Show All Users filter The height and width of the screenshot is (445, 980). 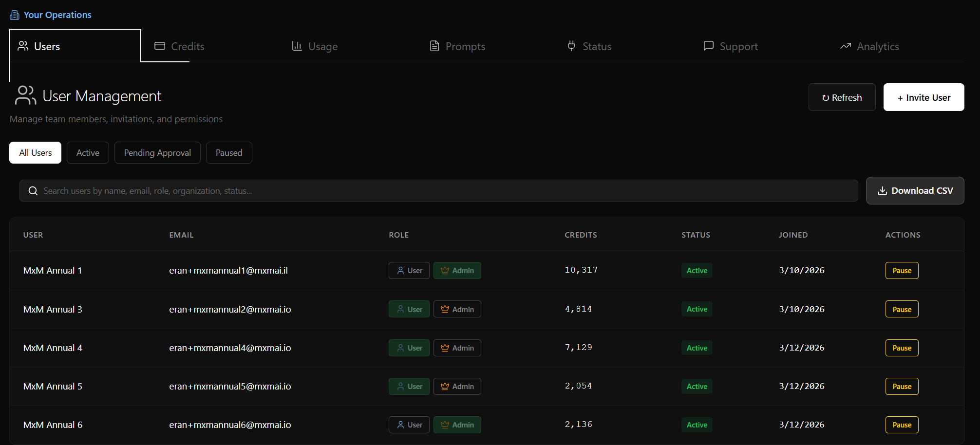35,152
